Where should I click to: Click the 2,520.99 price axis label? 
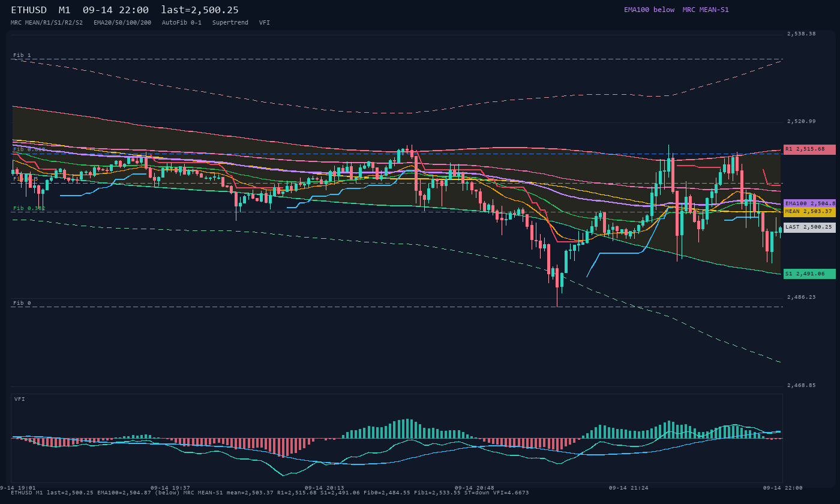coord(802,121)
